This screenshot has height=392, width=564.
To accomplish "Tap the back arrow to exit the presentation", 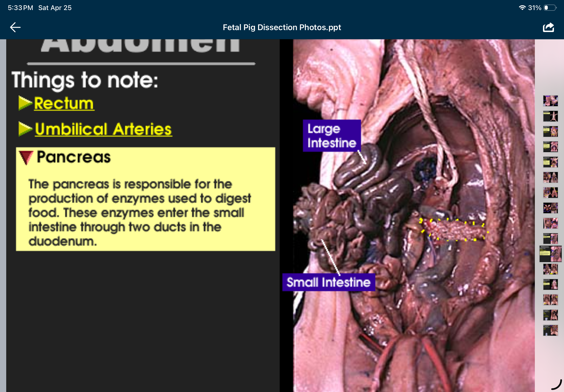I will (15, 27).
